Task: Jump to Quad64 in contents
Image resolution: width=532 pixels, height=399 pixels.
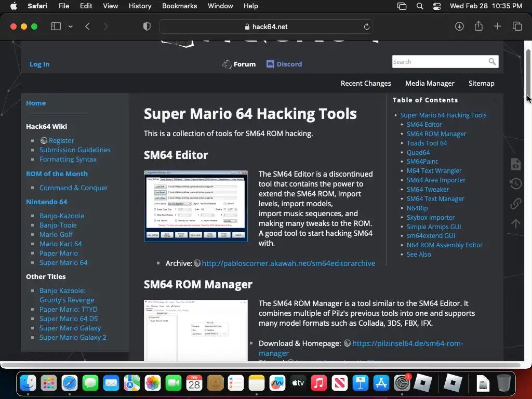Action: tap(418, 153)
